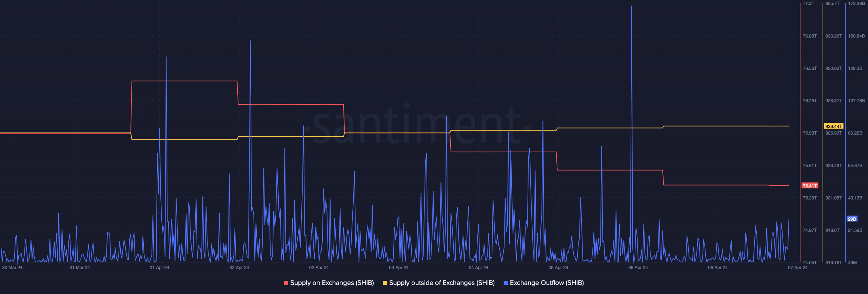Toggle the Supply outside of Exchanges (SHIB) label
Image resolution: width=868 pixels, height=294 pixels.
click(x=442, y=283)
